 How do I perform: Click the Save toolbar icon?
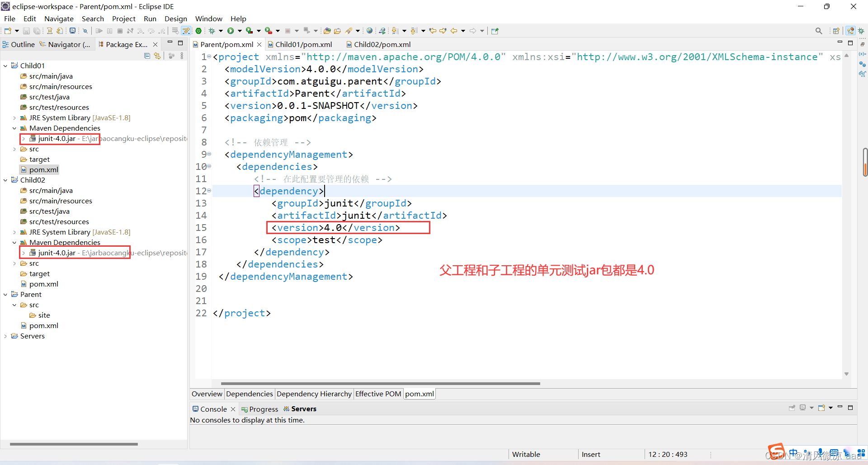[26, 31]
